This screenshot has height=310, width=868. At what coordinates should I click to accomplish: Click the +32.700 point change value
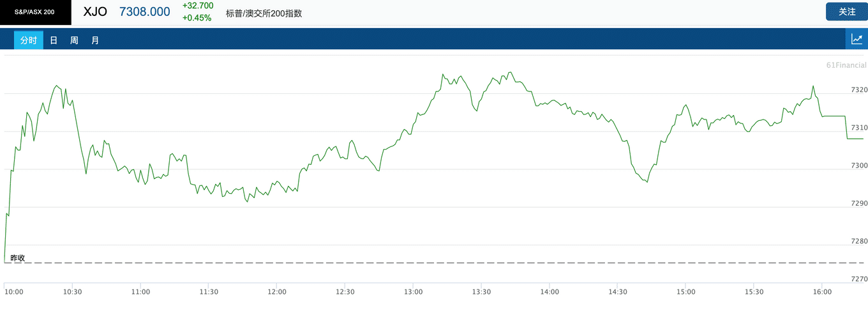(198, 6)
